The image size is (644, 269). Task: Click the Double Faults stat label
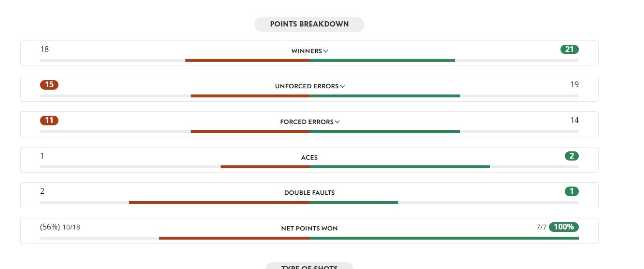coord(309,193)
